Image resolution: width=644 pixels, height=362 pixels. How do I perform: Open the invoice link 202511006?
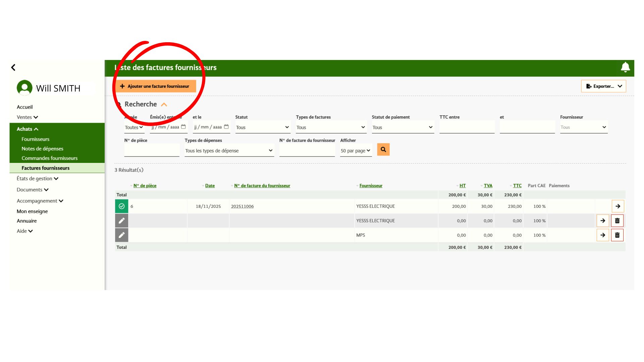coord(242,206)
